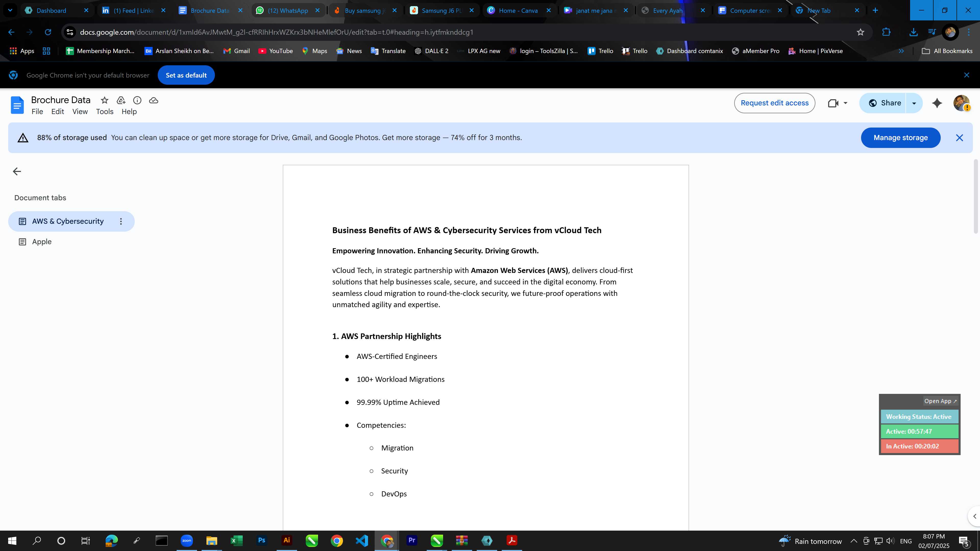
Task: Open the Help menu
Action: [129, 111]
